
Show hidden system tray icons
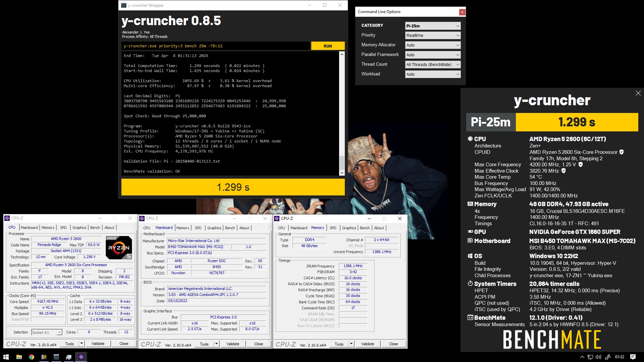[582, 357]
